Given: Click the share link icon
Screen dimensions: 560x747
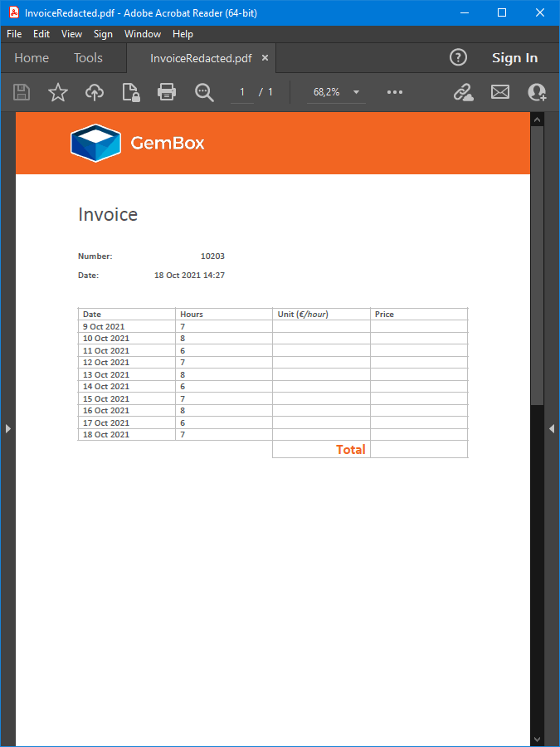Looking at the screenshot, I should (x=463, y=92).
